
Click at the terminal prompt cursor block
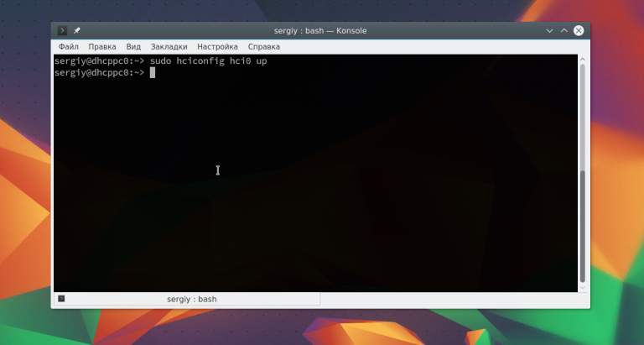pyautogui.click(x=153, y=73)
